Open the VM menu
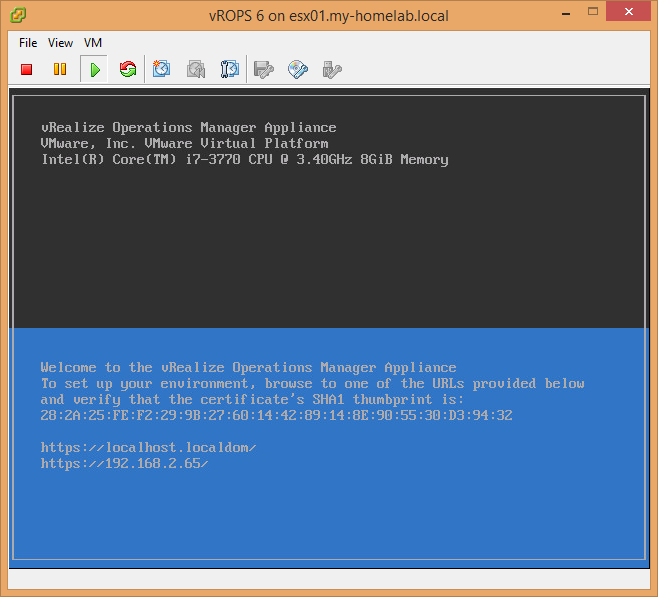The image size is (658, 597). pos(93,43)
